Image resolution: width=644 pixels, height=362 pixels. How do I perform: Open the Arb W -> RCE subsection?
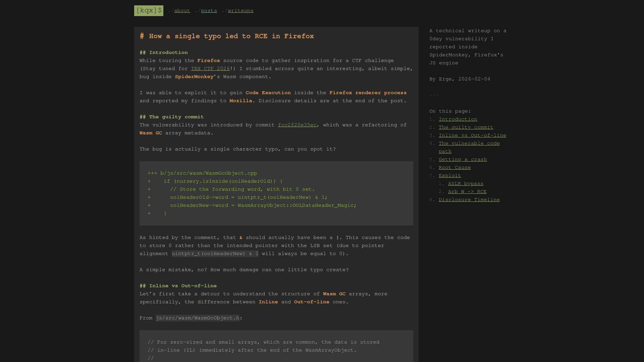point(467,191)
